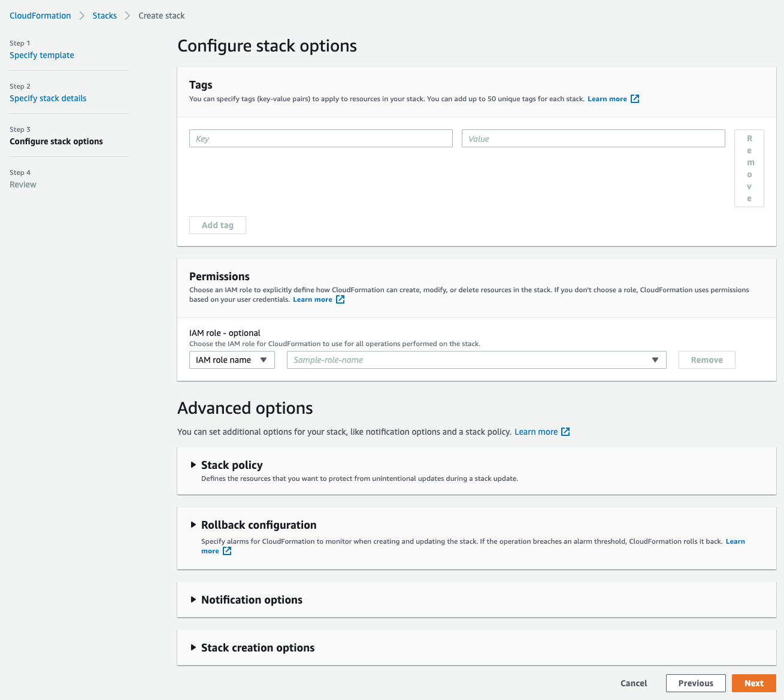Expand the Rollback configuration section
784x700 pixels.
[x=193, y=525]
